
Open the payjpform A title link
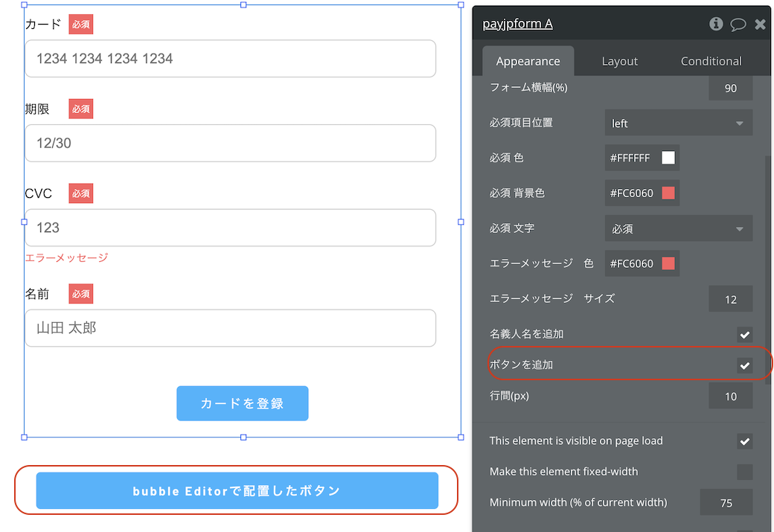(x=517, y=24)
